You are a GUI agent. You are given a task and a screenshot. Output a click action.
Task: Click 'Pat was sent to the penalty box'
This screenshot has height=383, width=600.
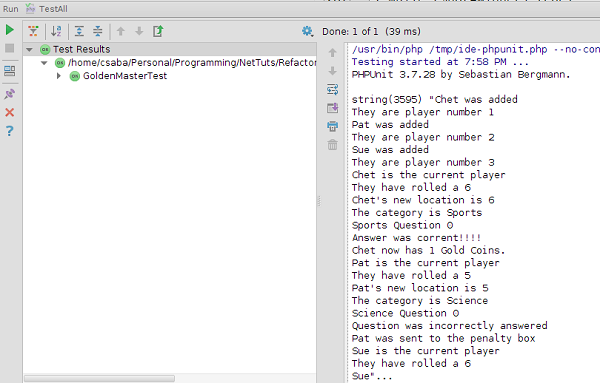coord(443,339)
